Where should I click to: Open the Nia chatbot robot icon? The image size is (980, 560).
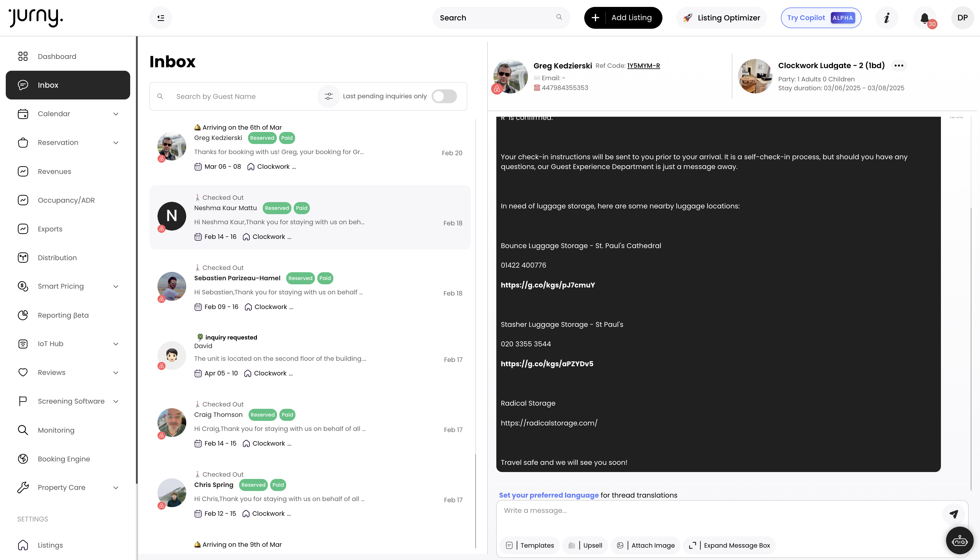point(960,540)
